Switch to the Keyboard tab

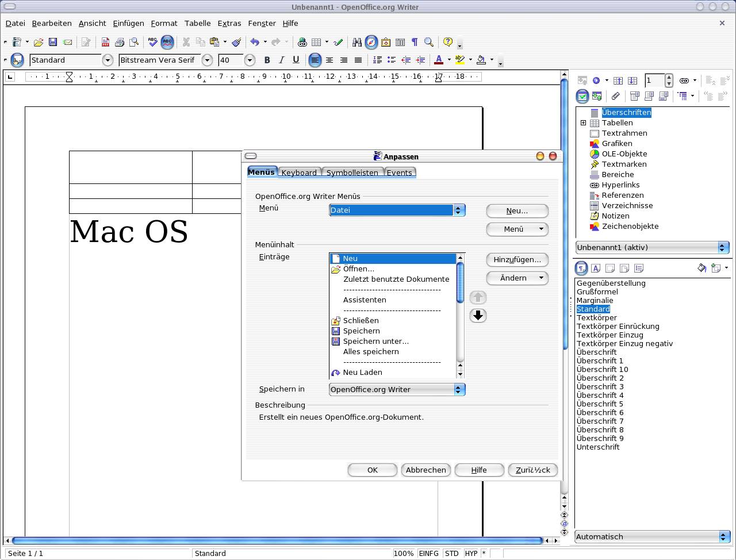click(299, 172)
